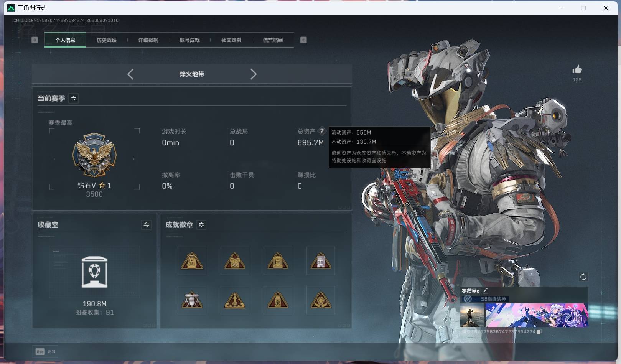Open the 历史战绩 tab
Screen dimensions: 621x364
(x=107, y=40)
